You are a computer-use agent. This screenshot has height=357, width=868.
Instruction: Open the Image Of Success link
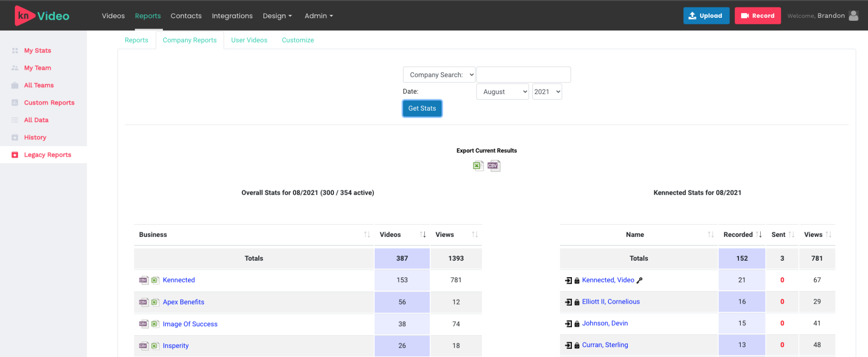[x=190, y=324]
